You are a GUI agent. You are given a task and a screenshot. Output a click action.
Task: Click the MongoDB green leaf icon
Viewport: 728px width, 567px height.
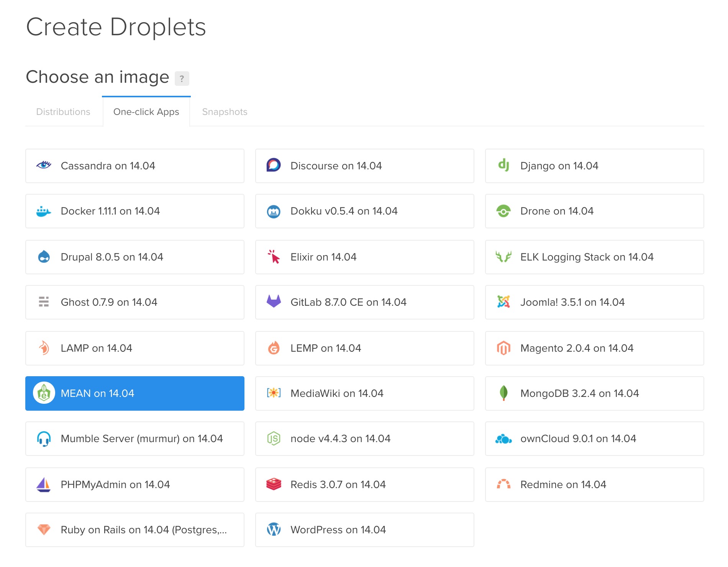pos(503,393)
